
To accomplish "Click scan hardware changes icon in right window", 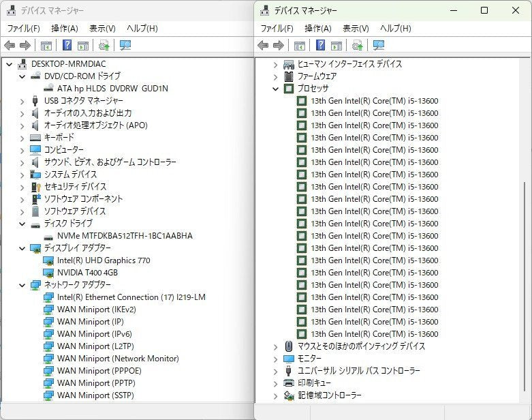I will 379,45.
